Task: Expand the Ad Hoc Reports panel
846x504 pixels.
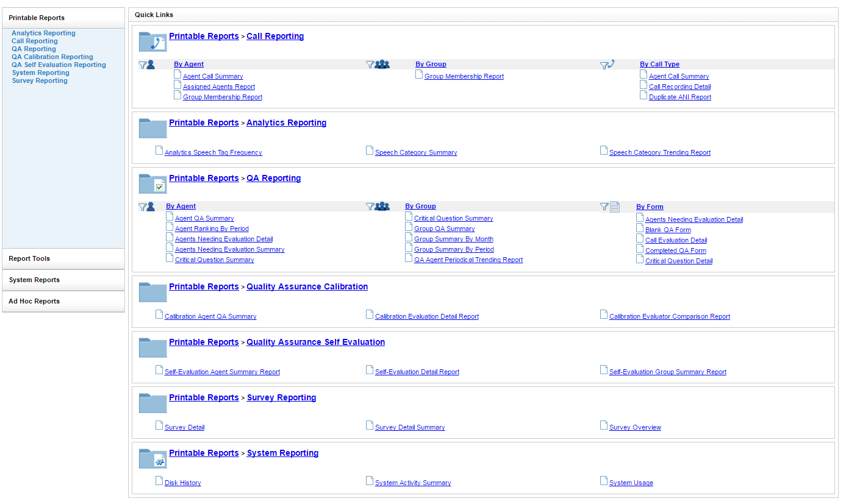Action: (63, 302)
